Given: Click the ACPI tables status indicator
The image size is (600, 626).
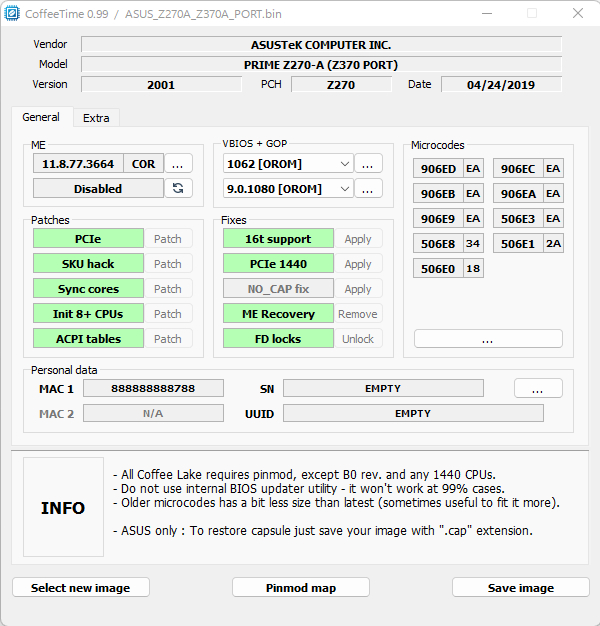Looking at the screenshot, I should pyautogui.click(x=88, y=338).
